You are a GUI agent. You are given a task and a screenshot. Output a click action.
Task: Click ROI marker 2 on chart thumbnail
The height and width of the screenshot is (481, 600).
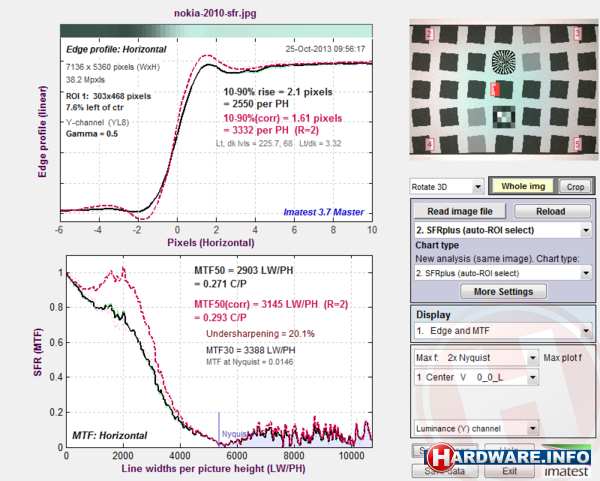[428, 33]
